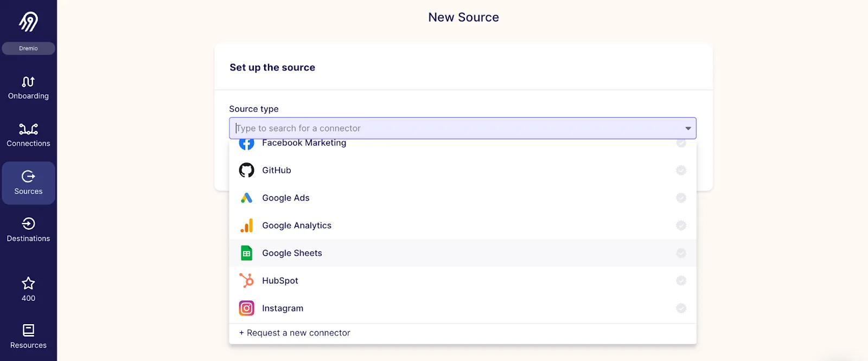The width and height of the screenshot is (868, 361).
Task: Click the Google Analytics bar chart icon
Action: click(246, 225)
